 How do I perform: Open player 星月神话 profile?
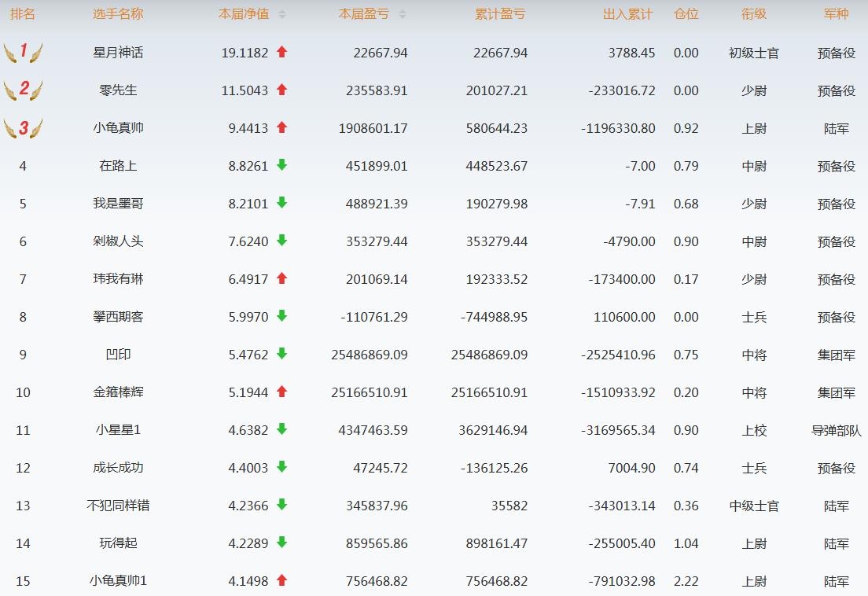click(x=118, y=53)
